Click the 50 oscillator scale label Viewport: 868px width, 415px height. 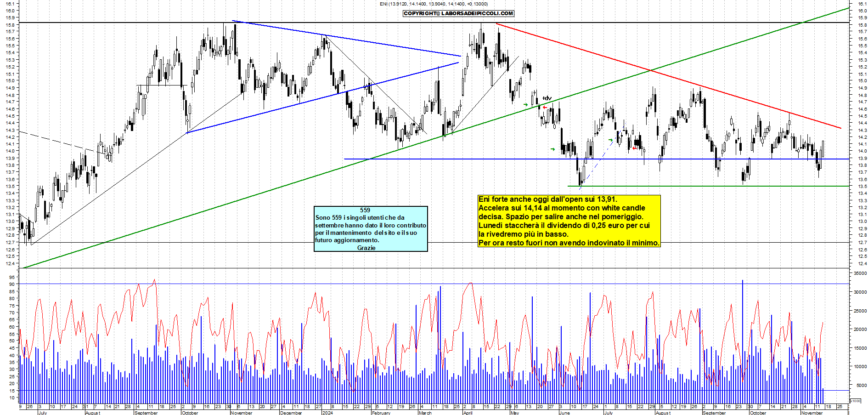11,341
